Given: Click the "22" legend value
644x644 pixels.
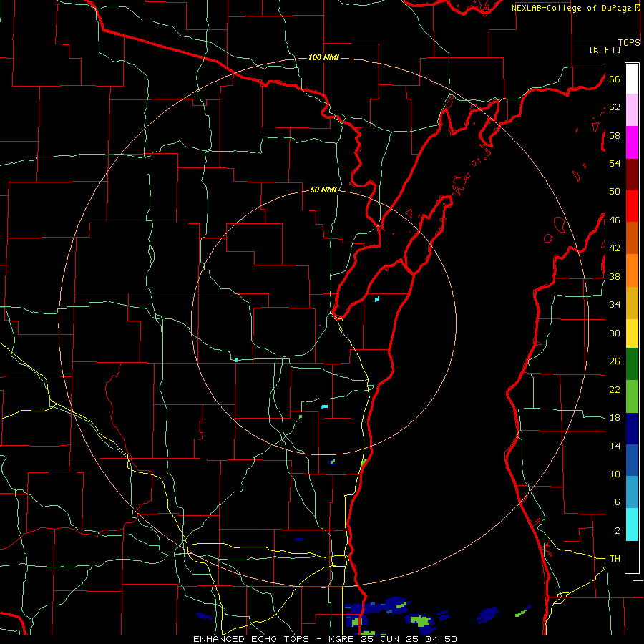Looking at the screenshot, I should (x=615, y=390).
